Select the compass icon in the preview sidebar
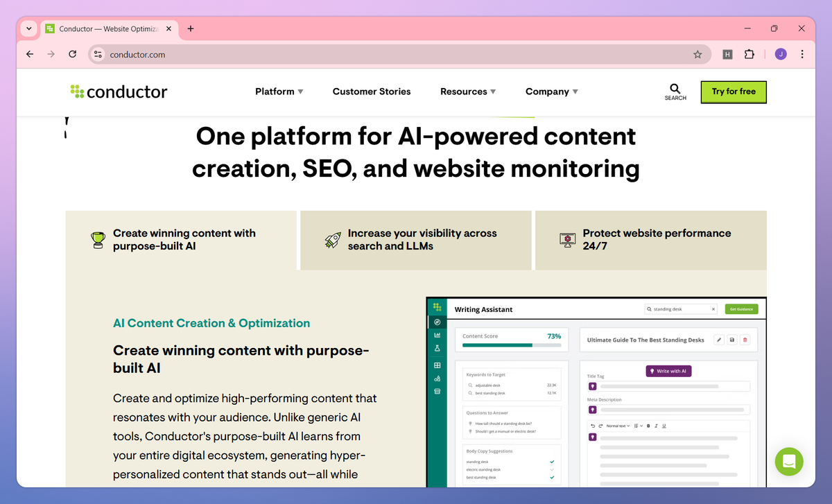Viewport: 832px width, 504px height. tap(437, 322)
